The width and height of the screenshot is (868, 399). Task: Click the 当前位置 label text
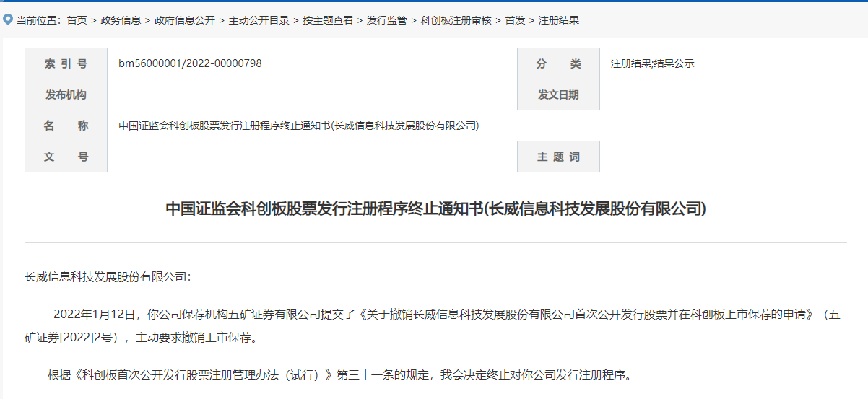39,20
